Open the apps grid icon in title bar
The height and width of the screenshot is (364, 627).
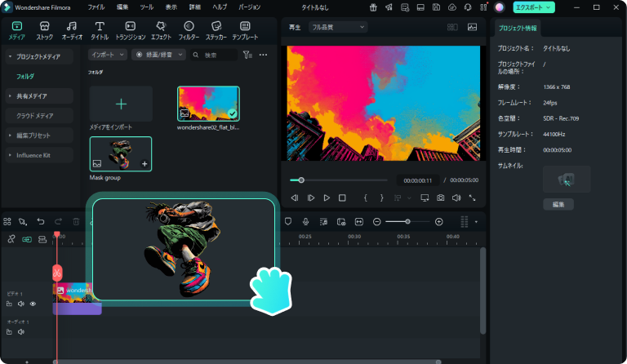(x=484, y=7)
